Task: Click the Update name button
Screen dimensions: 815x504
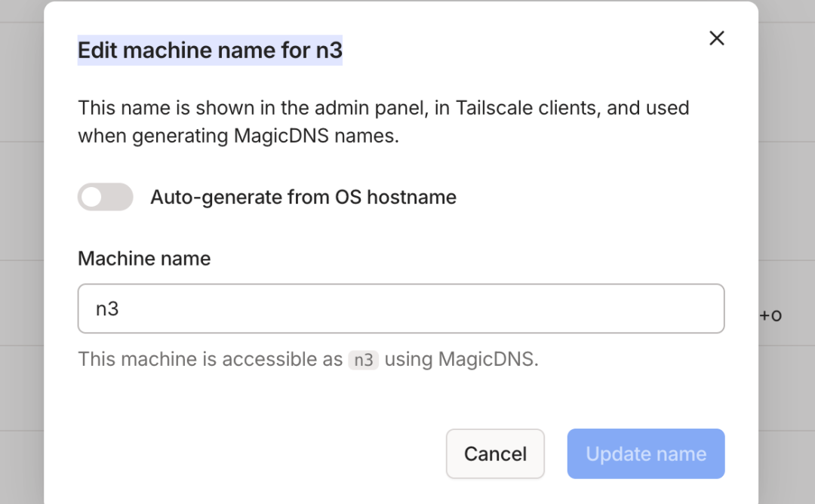Action: pos(646,454)
